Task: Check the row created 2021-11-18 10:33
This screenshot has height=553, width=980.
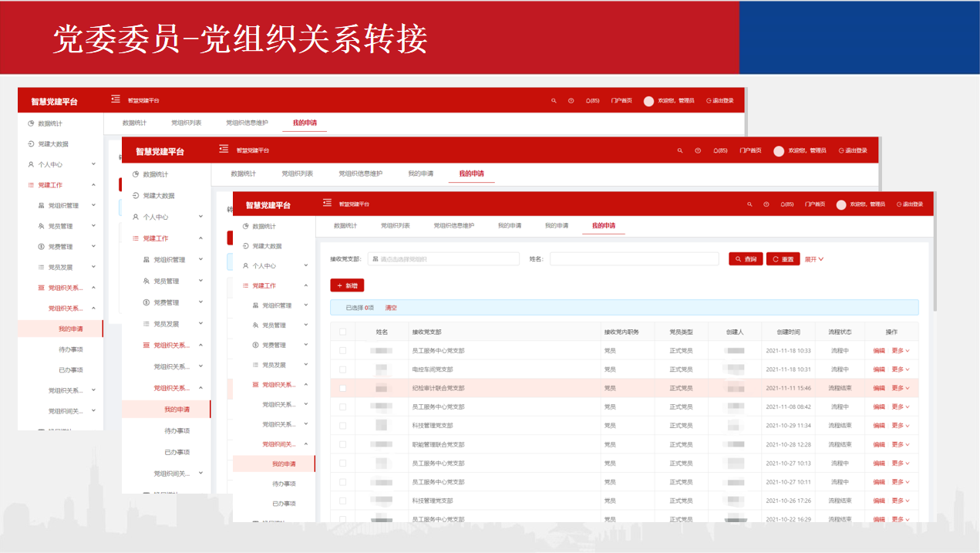Action: (342, 350)
